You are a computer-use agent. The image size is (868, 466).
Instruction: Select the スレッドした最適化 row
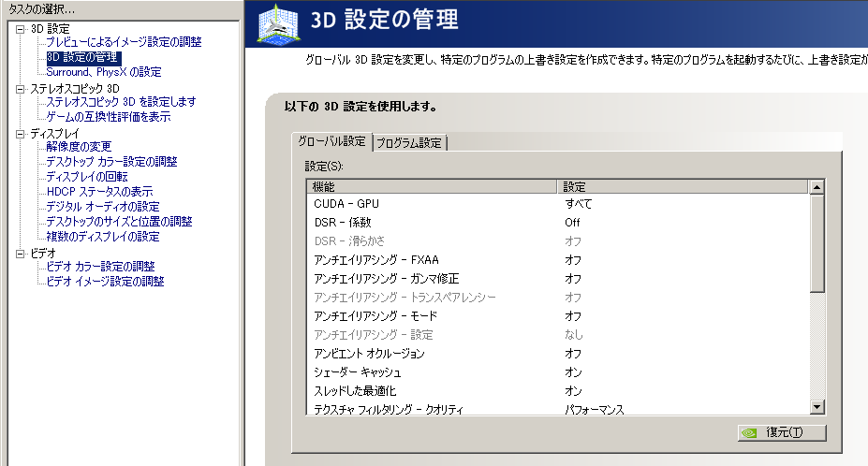pyautogui.click(x=557, y=391)
